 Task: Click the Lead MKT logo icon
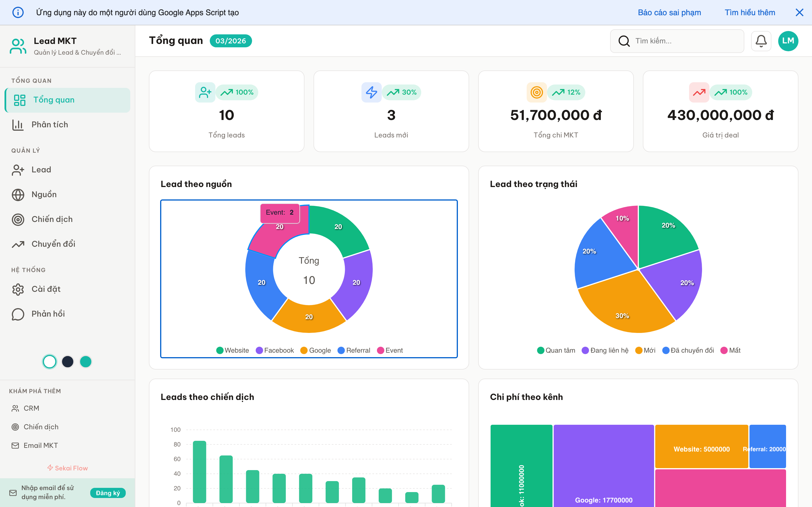(17, 46)
